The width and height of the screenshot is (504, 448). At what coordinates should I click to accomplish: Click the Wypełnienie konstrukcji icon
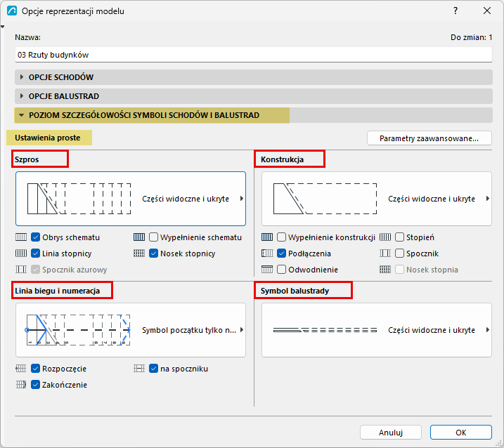(x=267, y=237)
